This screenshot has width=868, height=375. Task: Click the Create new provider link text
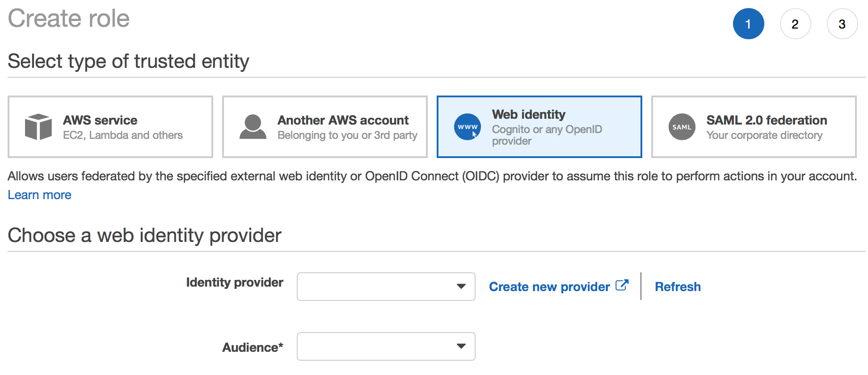(x=549, y=287)
